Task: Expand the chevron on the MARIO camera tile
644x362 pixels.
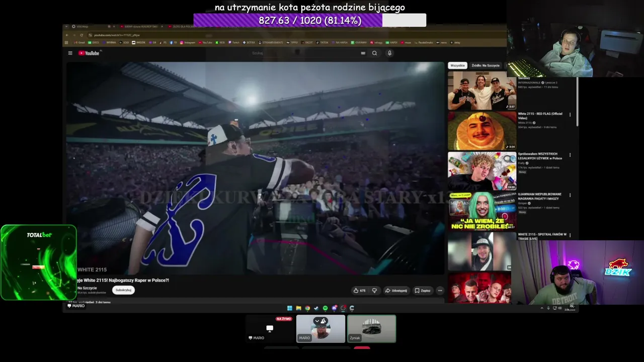Action: pos(317,321)
